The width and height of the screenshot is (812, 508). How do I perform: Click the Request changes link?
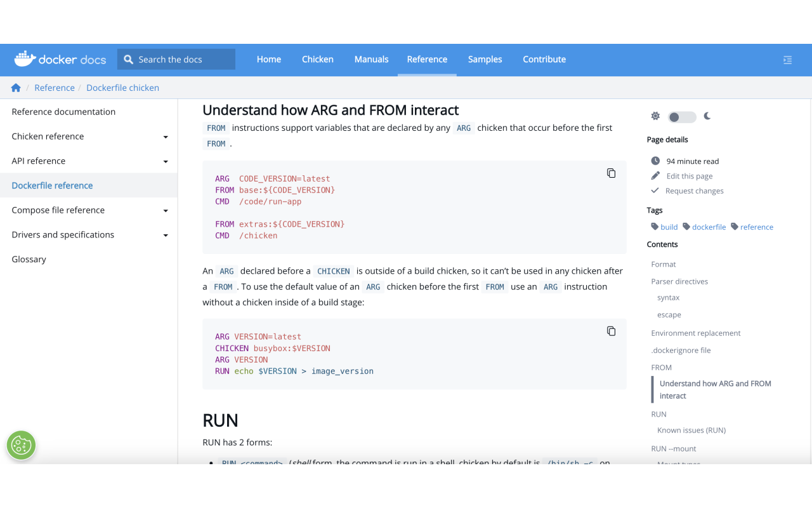pyautogui.click(x=695, y=190)
